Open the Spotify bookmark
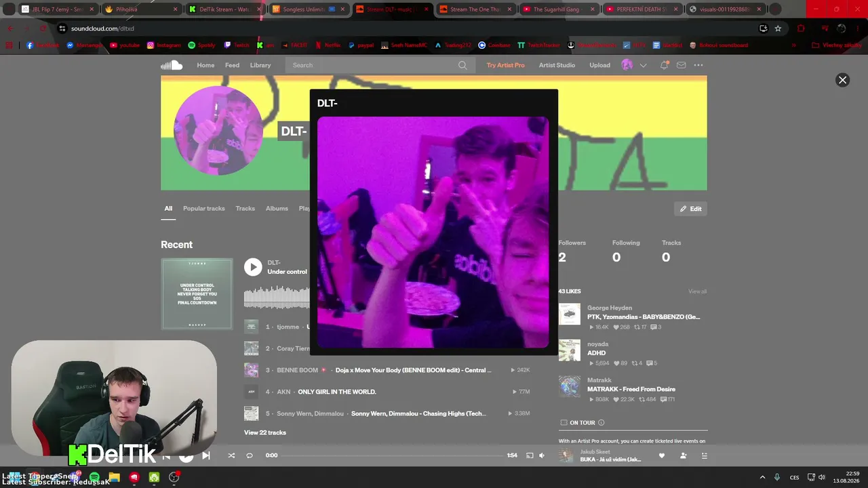 pyautogui.click(x=201, y=45)
